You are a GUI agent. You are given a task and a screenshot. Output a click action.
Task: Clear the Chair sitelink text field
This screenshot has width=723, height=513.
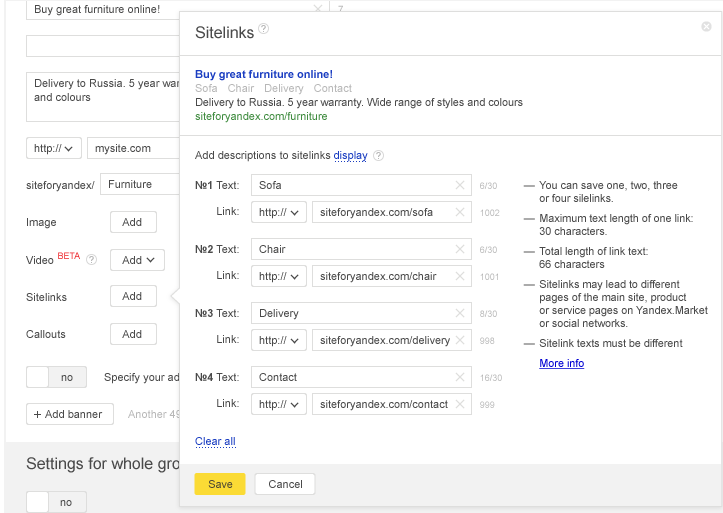[460, 249]
